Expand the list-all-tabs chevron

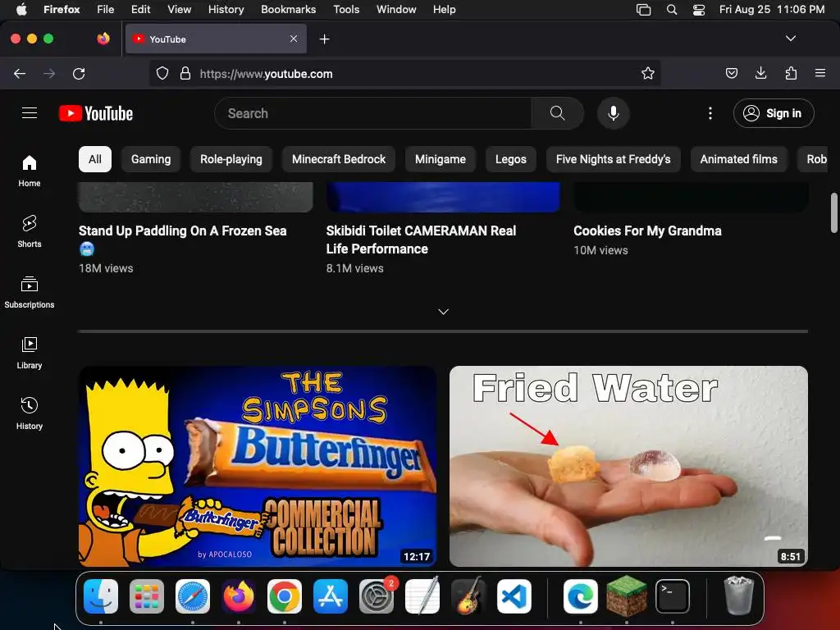pyautogui.click(x=790, y=39)
